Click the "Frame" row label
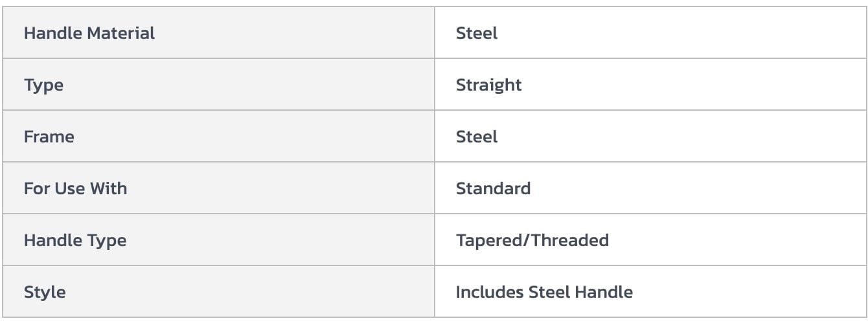This screenshot has width=868, height=325. click(49, 137)
